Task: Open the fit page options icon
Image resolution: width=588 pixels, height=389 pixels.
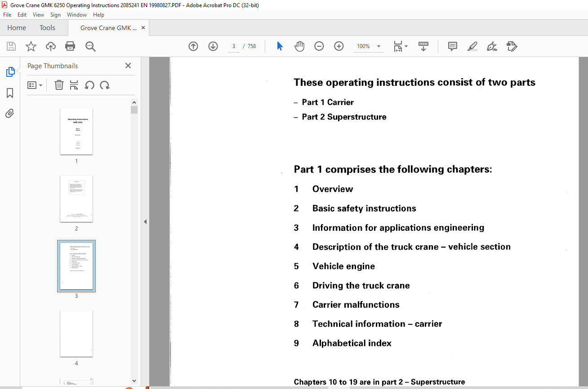Action: (x=398, y=46)
